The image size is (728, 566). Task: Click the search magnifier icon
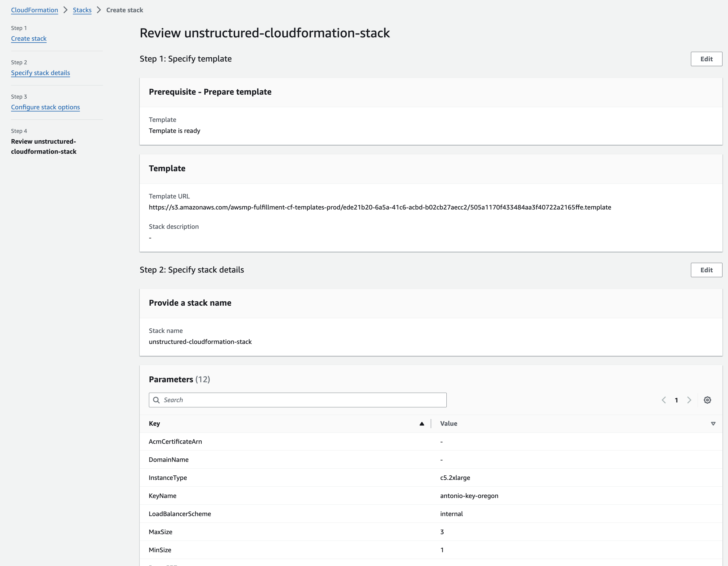[x=156, y=400]
